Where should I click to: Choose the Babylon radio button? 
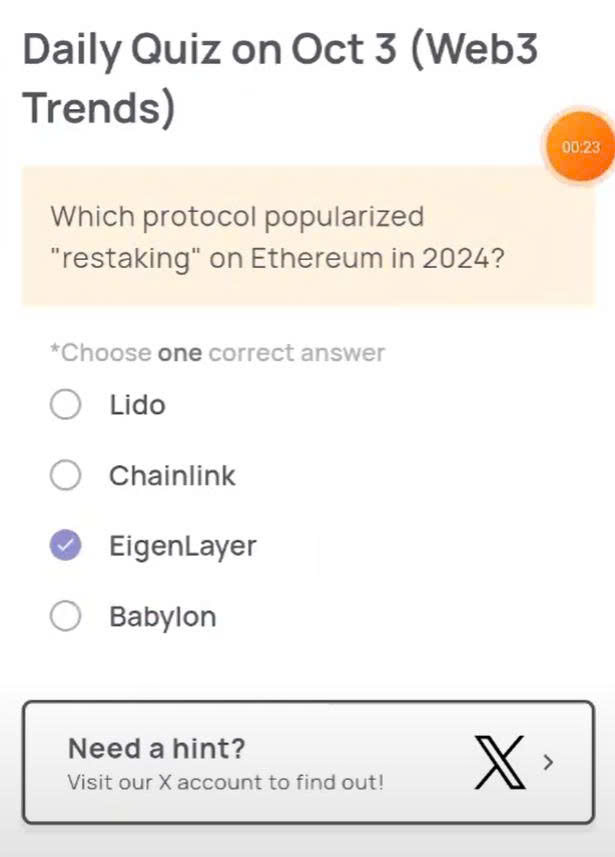tap(65, 617)
